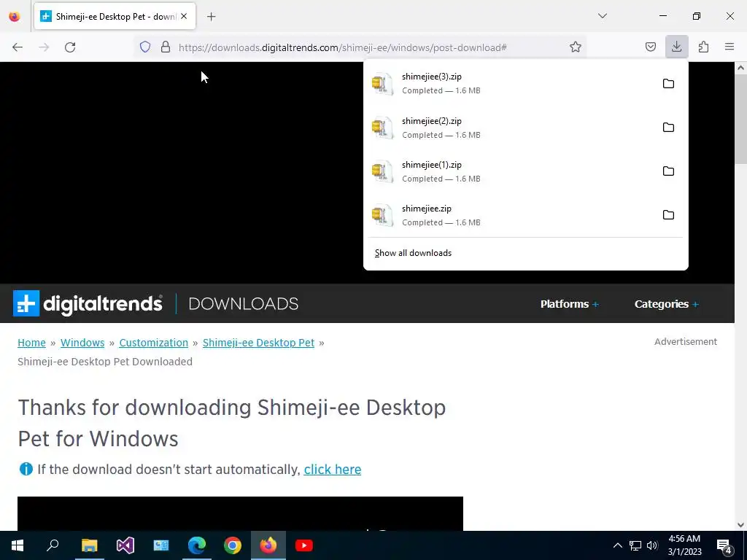This screenshot has height=560, width=747.
Task: Open the shimejiee(2).zip download
Action: pyautogui.click(x=510, y=128)
